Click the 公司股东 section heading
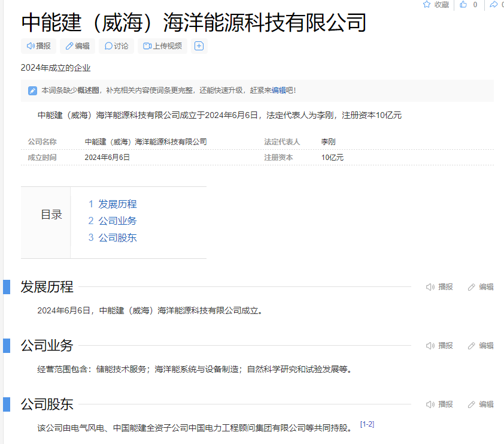Screen dimensions: 504x444 pos(47,404)
